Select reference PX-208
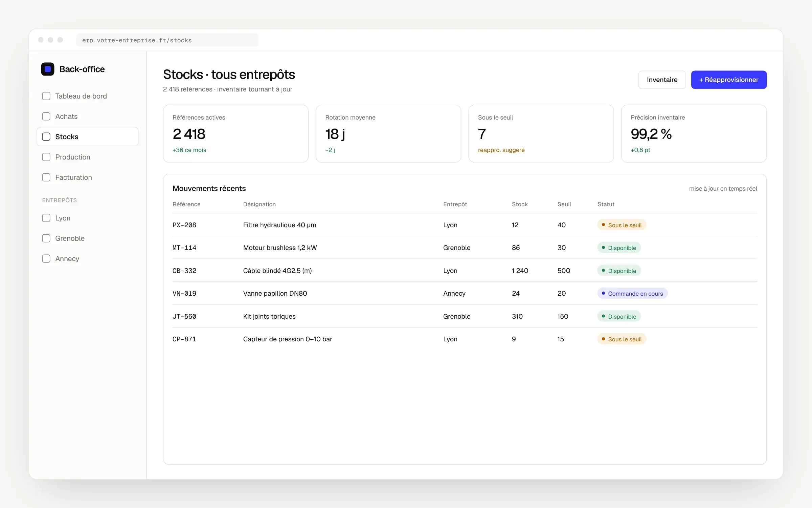812x508 pixels. pos(184,225)
